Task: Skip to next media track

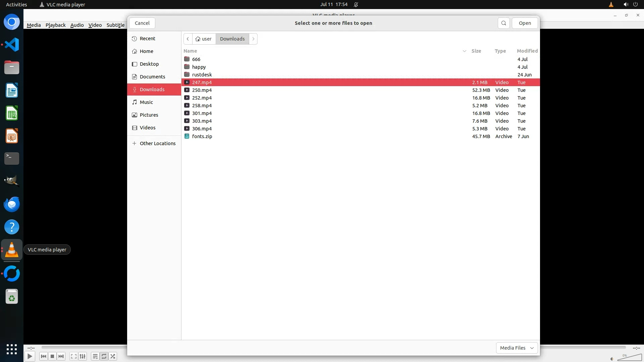Action: (61, 356)
